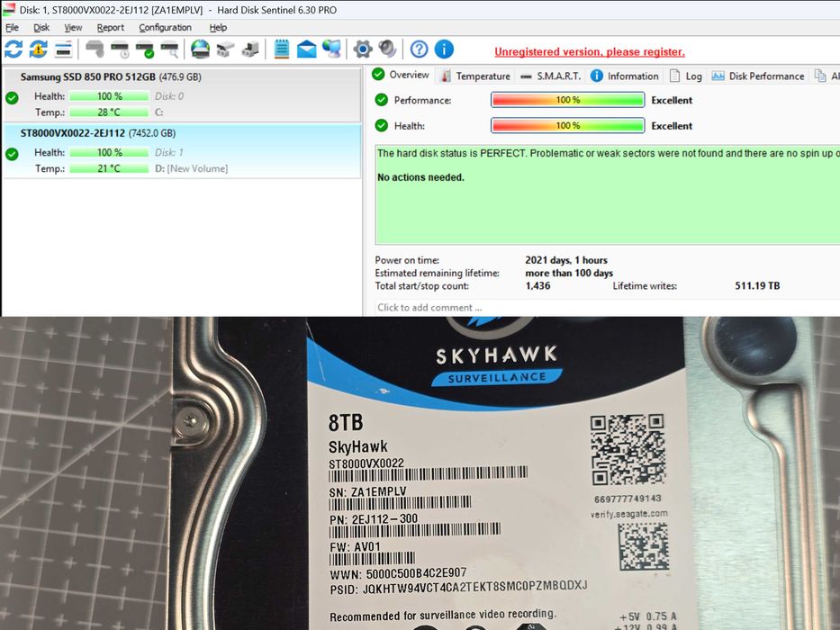Open the Report menu
The width and height of the screenshot is (840, 630).
point(111,27)
